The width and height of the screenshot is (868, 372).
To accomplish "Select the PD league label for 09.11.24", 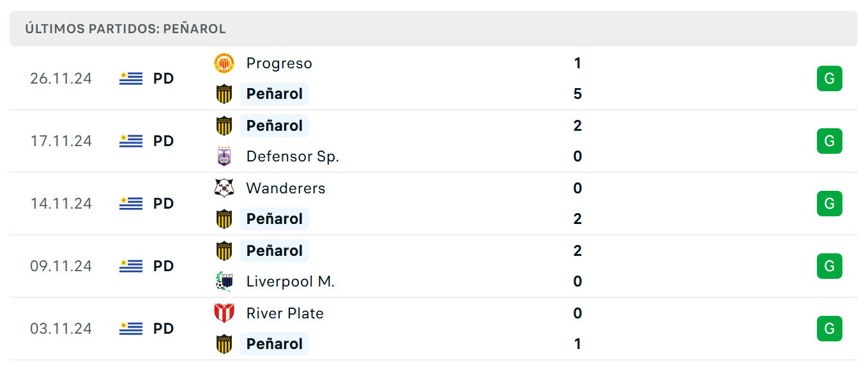I will tap(164, 266).
